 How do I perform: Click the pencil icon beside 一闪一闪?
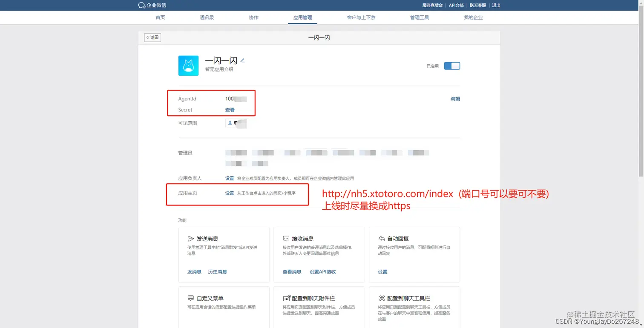pyautogui.click(x=242, y=60)
